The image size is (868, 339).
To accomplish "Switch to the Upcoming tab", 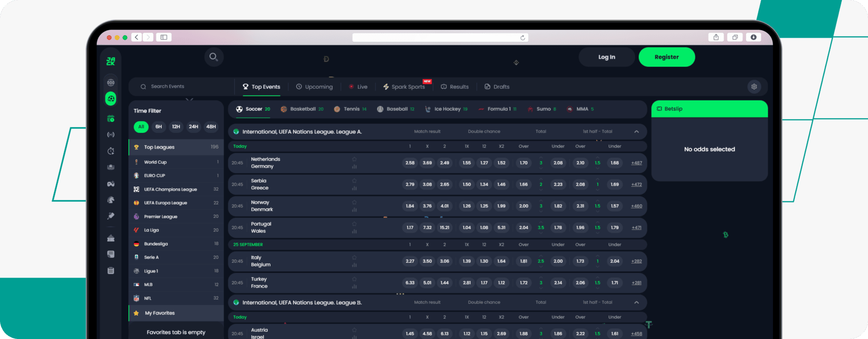I will pyautogui.click(x=314, y=87).
